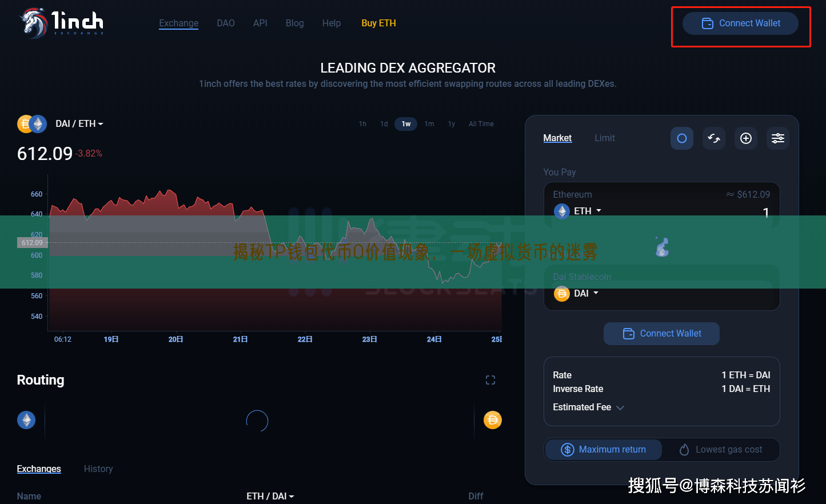Screen dimensions: 826x504
Task: Click the Rate row text
Action: (562, 375)
